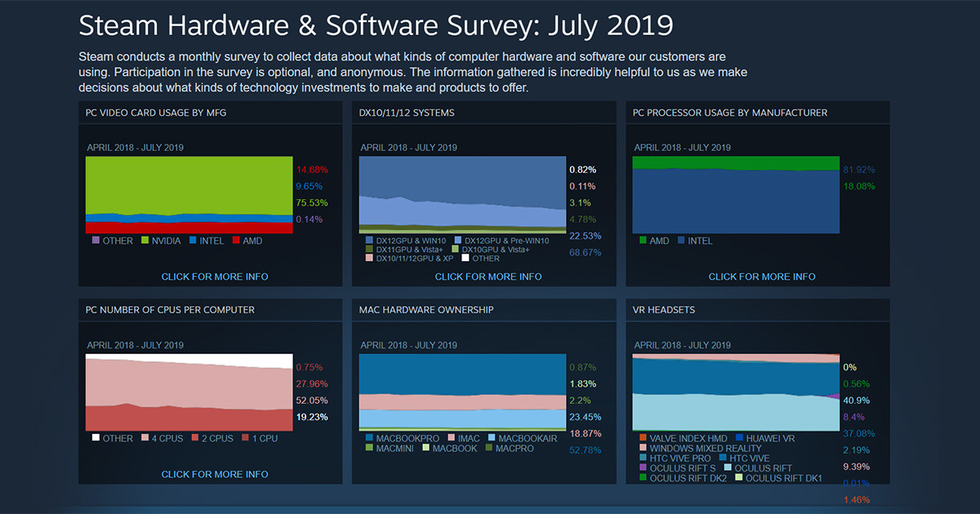This screenshot has width=980, height=514.
Task: Click the HTC VIVE PRO legend swatch
Action: point(643,459)
